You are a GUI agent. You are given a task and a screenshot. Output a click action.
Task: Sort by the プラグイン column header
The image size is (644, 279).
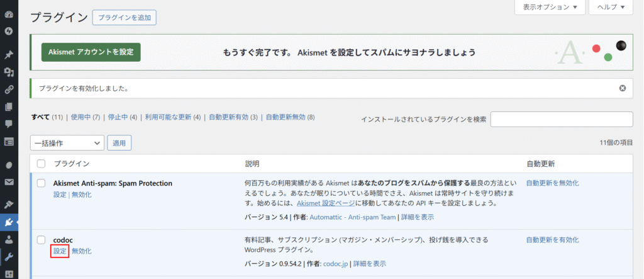[x=72, y=164]
